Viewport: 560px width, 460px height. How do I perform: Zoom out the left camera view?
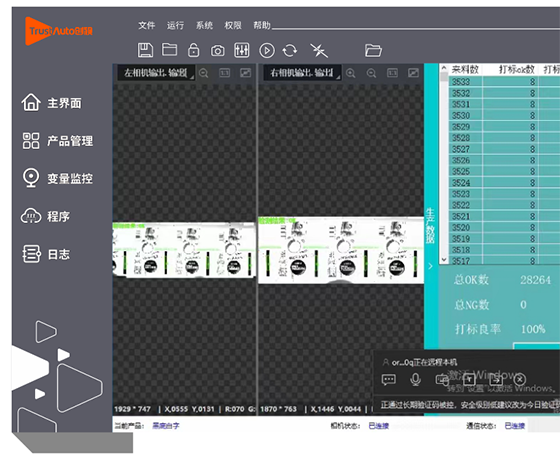[x=204, y=73]
